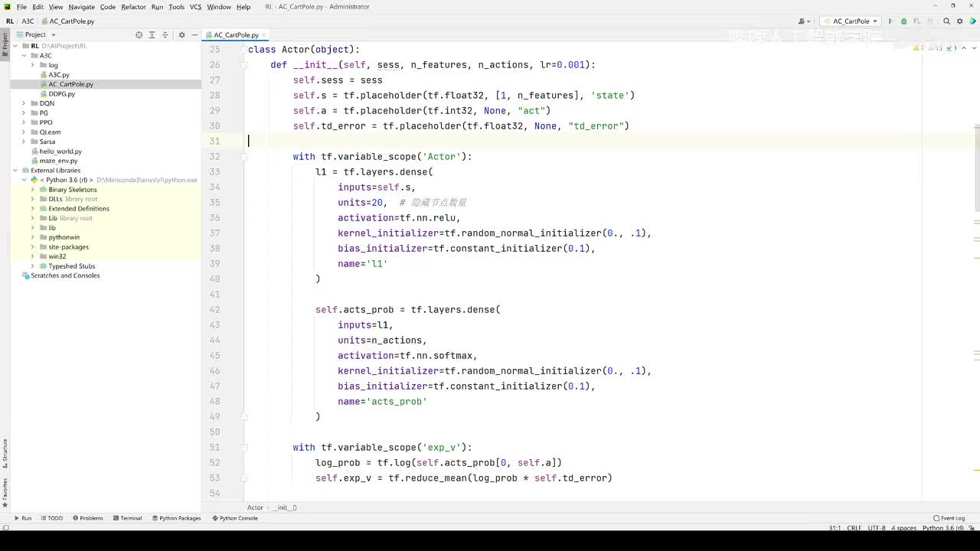980x551 pixels.
Task: Run the AC_CartPole configuration
Action: pyautogui.click(x=890, y=21)
